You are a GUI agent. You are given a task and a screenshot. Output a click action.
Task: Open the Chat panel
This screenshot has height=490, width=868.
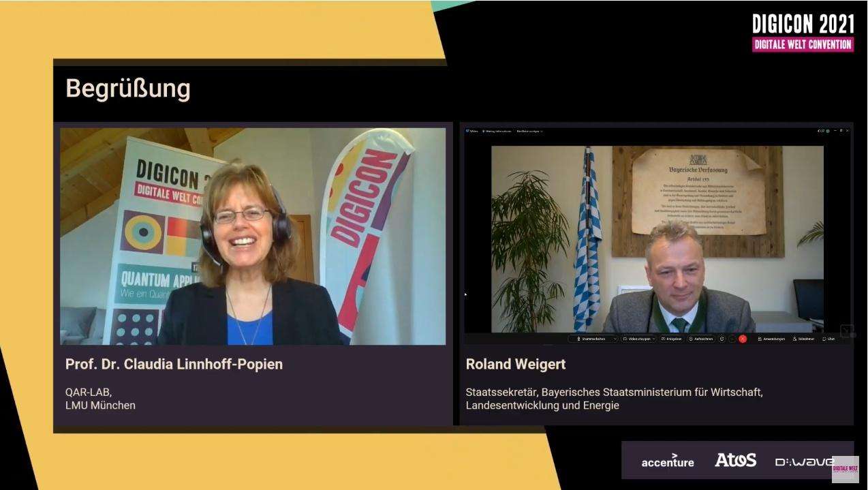(828, 339)
